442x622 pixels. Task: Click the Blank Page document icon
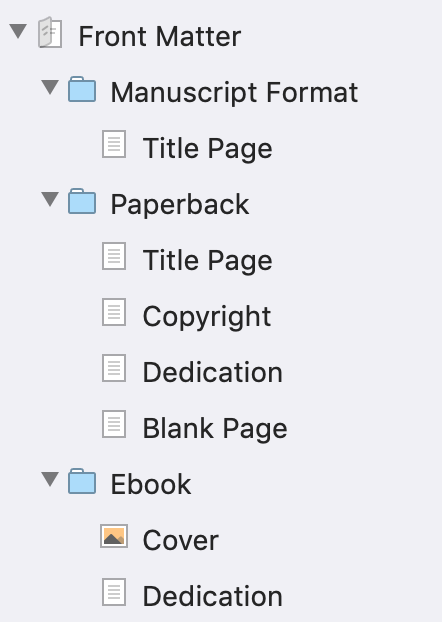[x=114, y=424]
